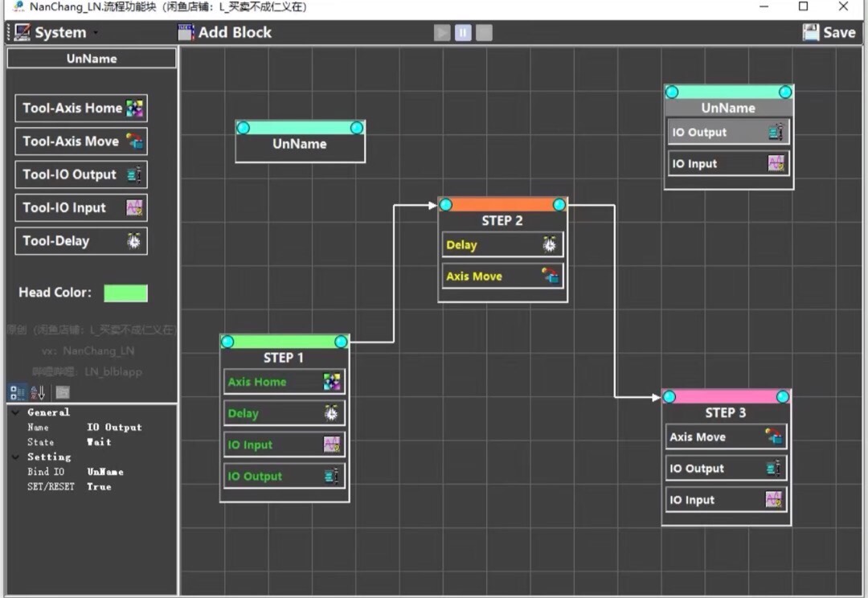Click the Tool-IO Output icon in the toolbox
868x598 pixels.
(x=134, y=174)
